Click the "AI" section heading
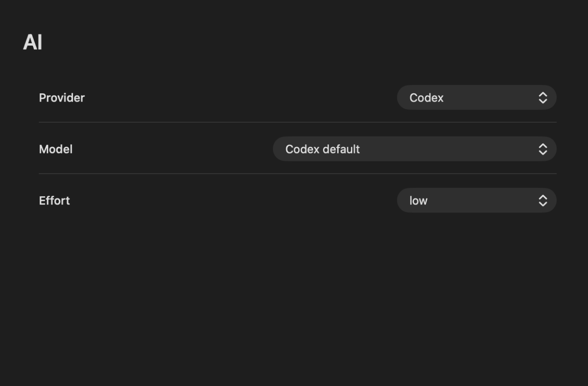Viewport: 588px width, 386px height. pyautogui.click(x=33, y=42)
